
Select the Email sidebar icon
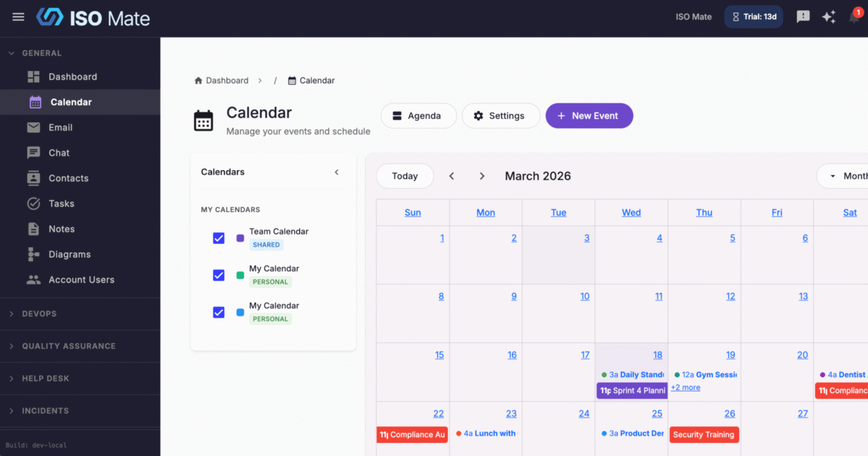[x=35, y=127]
